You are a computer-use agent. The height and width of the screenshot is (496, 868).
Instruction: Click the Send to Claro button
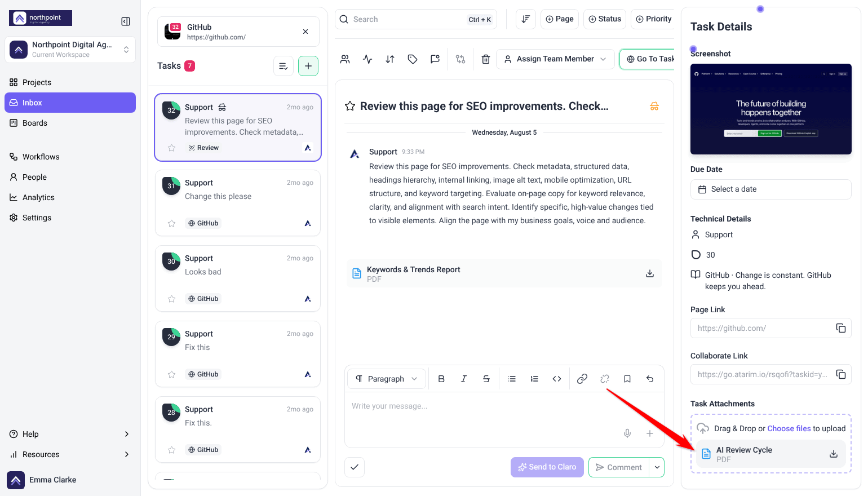click(547, 467)
